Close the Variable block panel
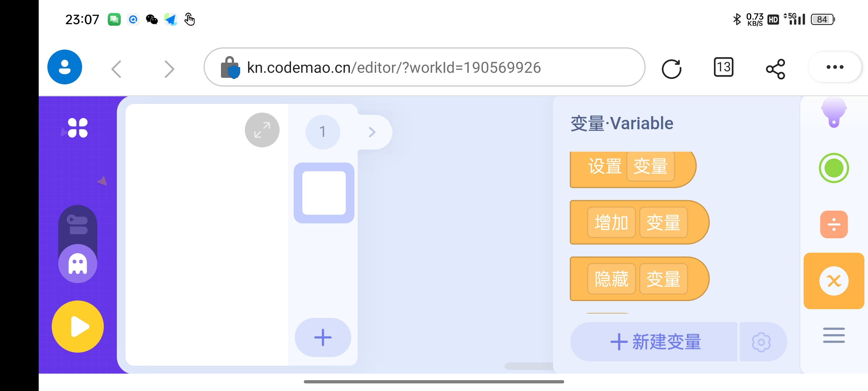The height and width of the screenshot is (391, 868). pos(834,281)
